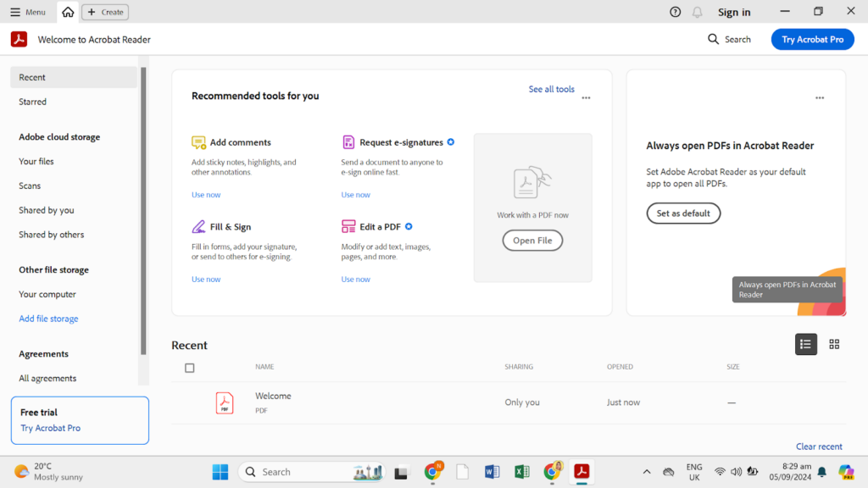The width and height of the screenshot is (868, 488).
Task: Click the Set as default button
Action: 683,213
